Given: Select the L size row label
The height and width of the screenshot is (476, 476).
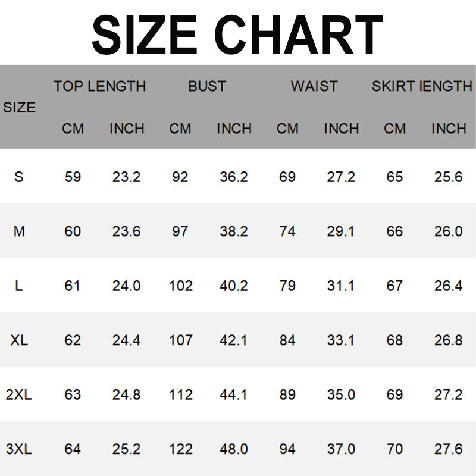Looking at the screenshot, I should point(19,286).
